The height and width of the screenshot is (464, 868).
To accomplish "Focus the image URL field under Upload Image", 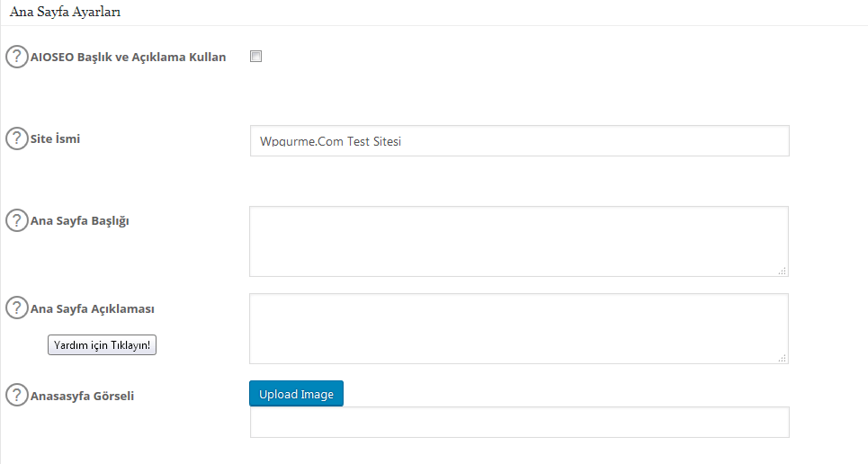I will tap(519, 423).
